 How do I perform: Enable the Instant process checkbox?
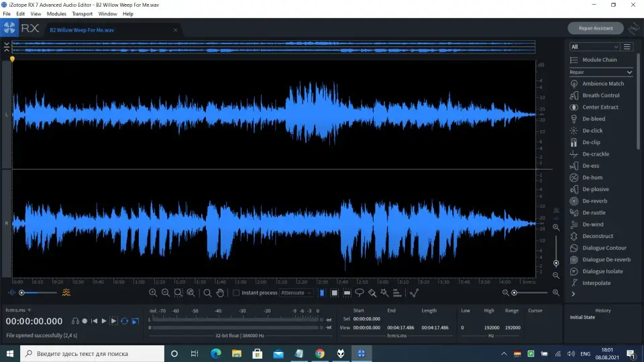pyautogui.click(x=235, y=293)
